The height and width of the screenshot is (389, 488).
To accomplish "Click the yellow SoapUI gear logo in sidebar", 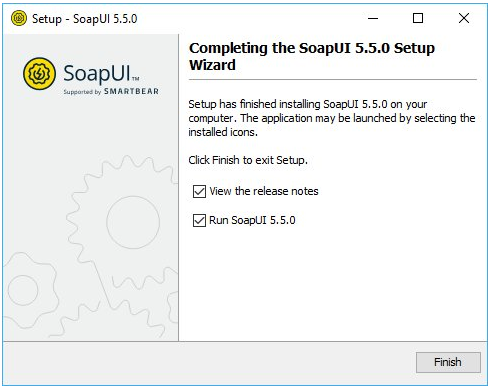I will (39, 73).
